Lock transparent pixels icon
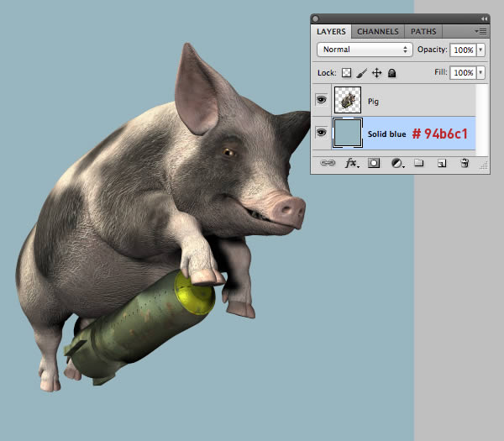 [x=346, y=72]
